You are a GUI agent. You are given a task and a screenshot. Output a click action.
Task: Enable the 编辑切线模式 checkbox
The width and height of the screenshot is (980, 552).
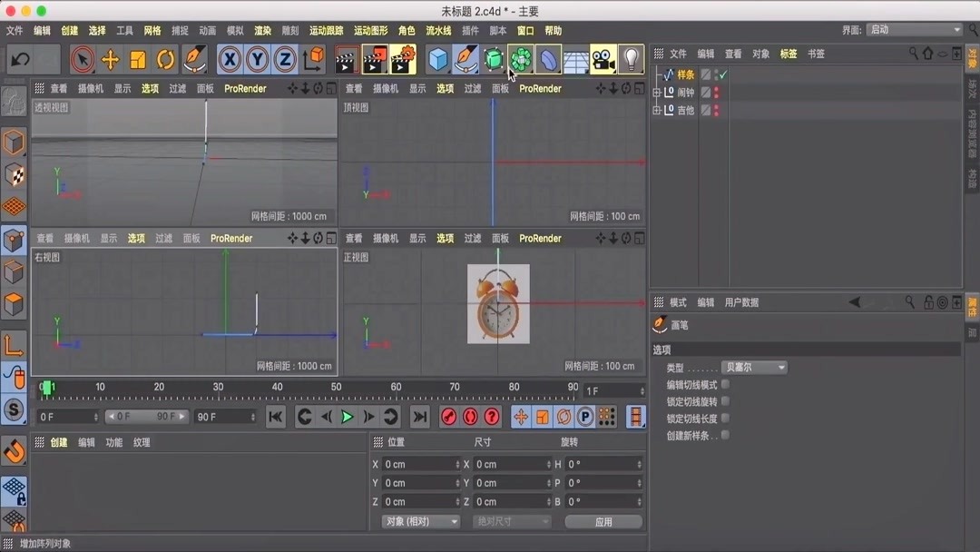(725, 384)
